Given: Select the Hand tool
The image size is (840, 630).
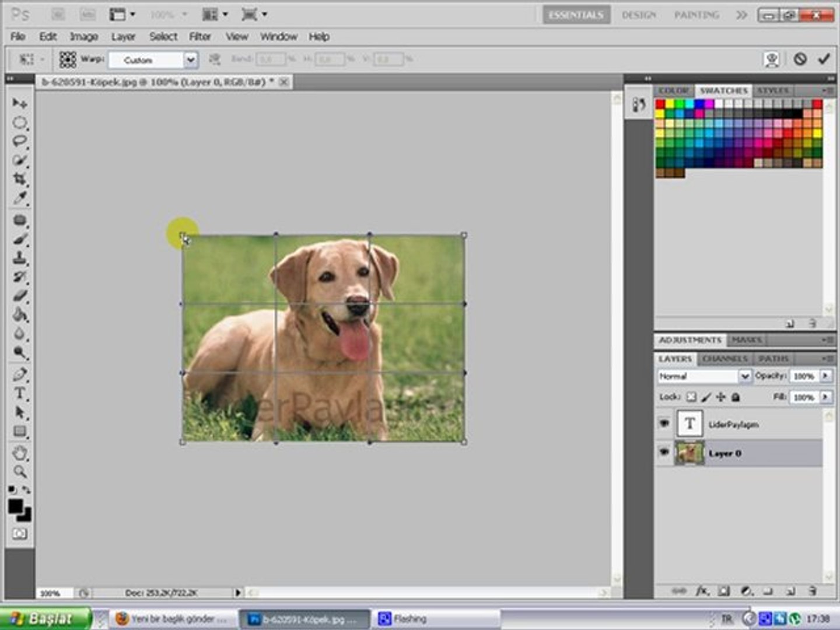Looking at the screenshot, I should point(20,453).
